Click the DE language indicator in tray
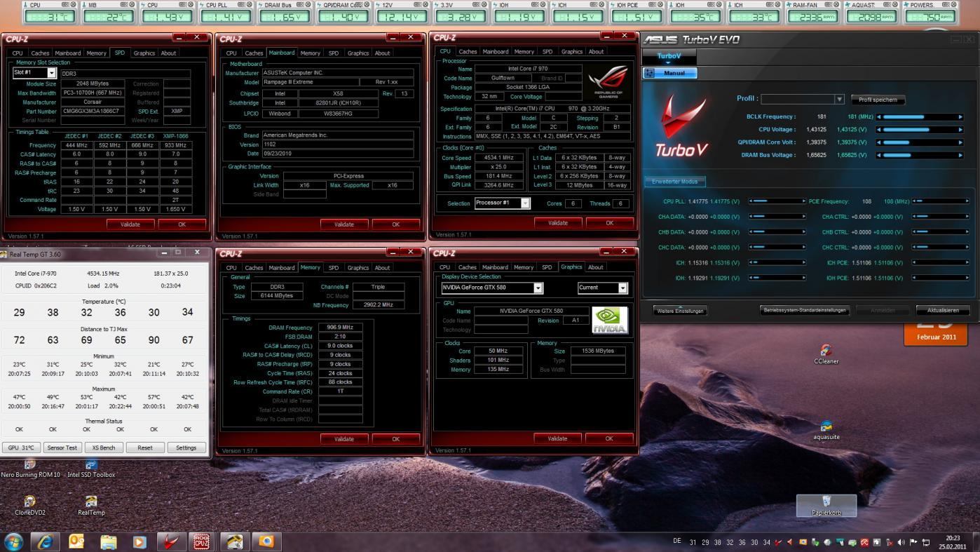This screenshot has width=980, height=552. 677,541
